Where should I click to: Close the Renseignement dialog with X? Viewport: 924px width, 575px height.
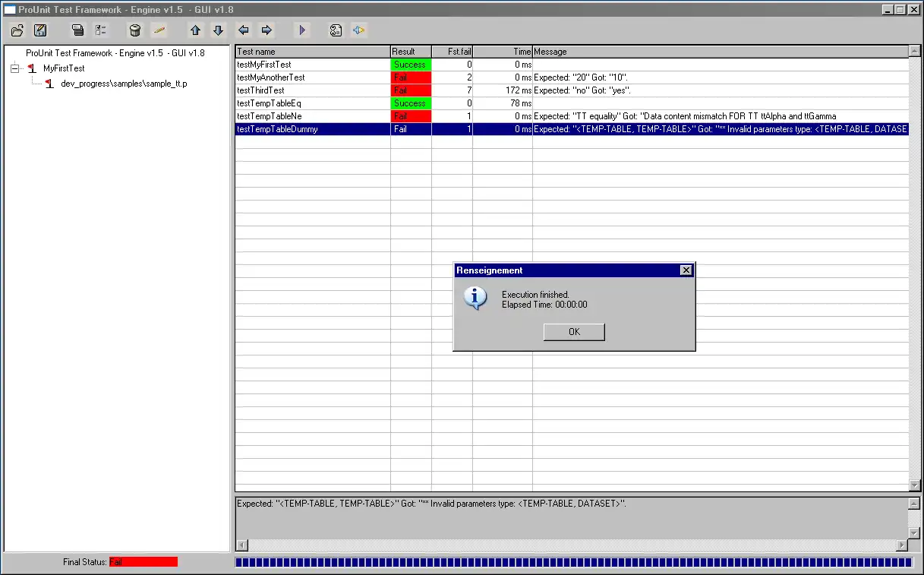click(x=686, y=270)
